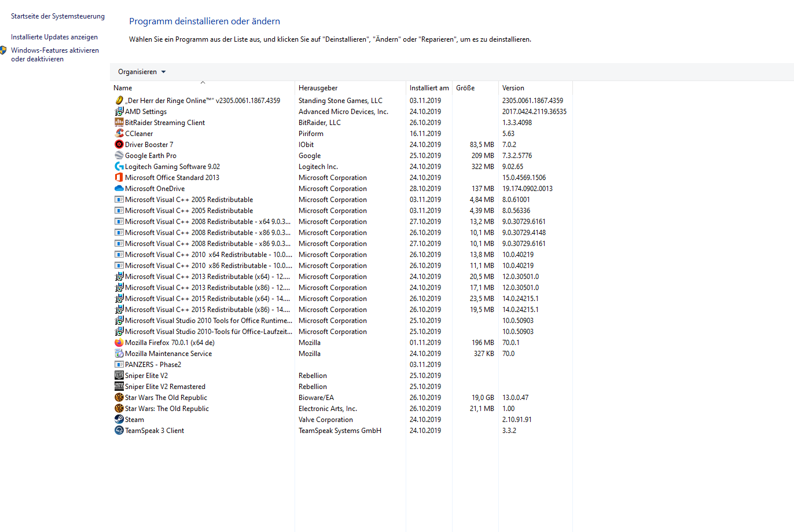Click the TeamSpeak 3 Client icon
The image size is (794, 532).
[119, 430]
